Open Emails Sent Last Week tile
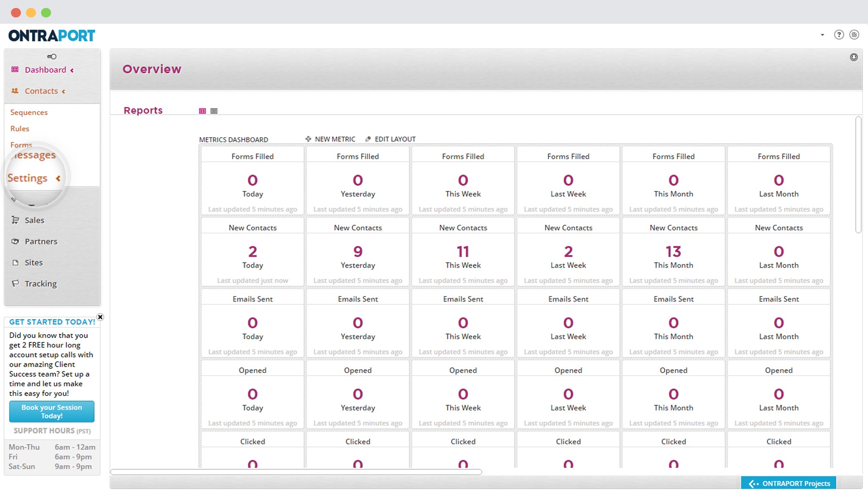Screen dimensions: 868x490 (x=568, y=324)
